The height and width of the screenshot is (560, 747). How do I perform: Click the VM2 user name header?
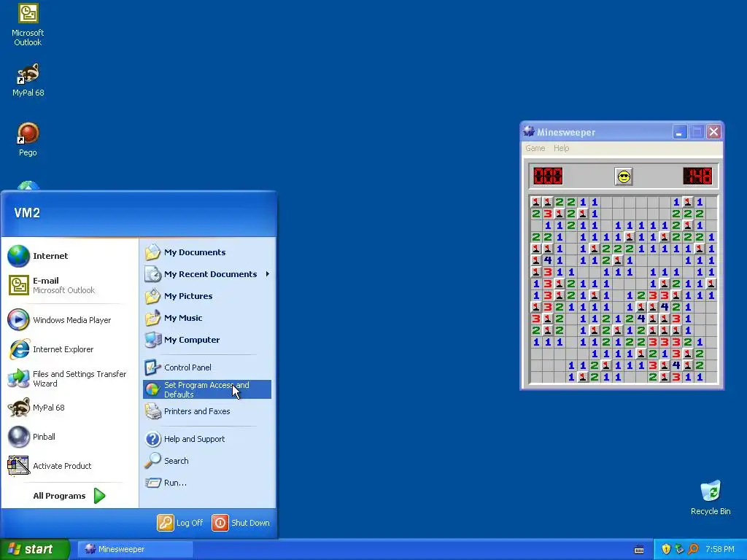pos(27,213)
